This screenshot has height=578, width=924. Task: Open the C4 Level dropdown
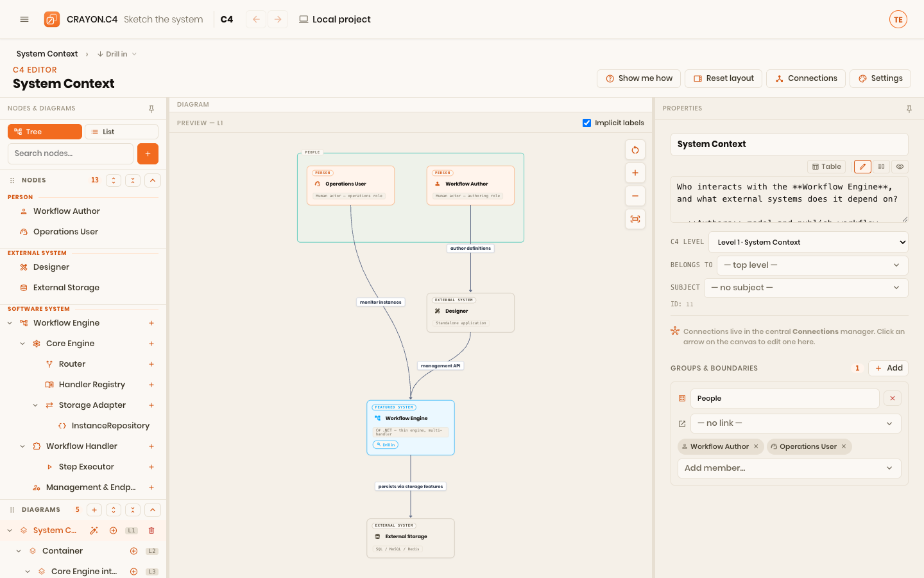[809, 242]
